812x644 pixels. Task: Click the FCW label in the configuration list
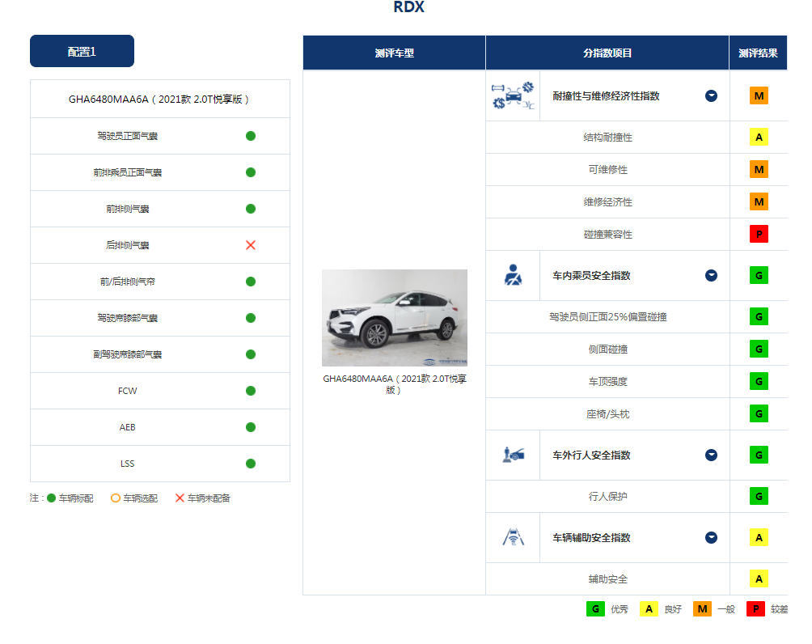click(x=128, y=391)
